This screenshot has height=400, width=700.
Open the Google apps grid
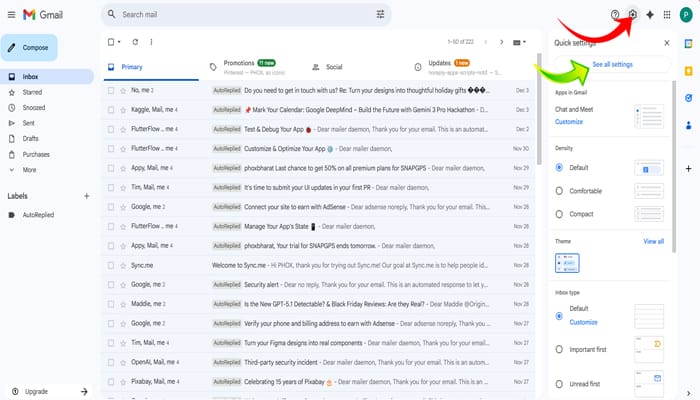click(x=667, y=15)
